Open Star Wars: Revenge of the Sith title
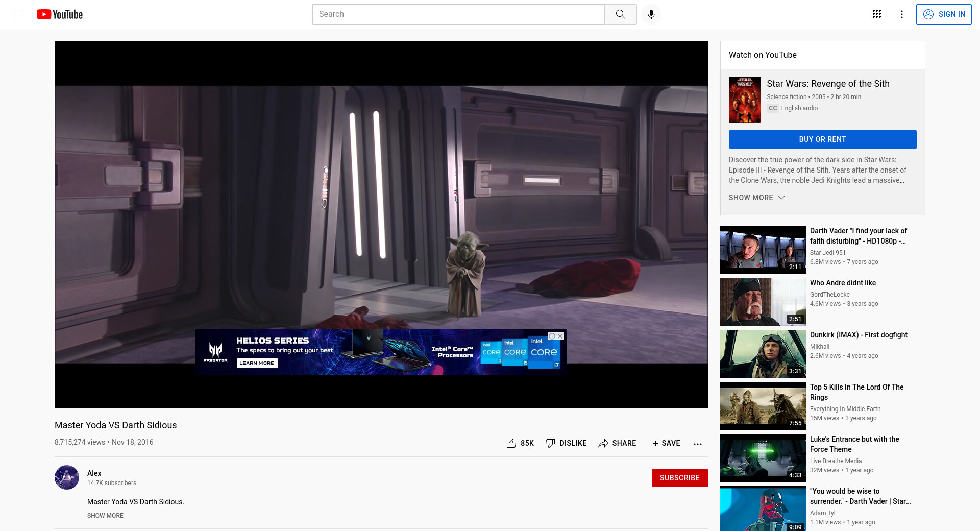980x531 pixels. click(828, 84)
